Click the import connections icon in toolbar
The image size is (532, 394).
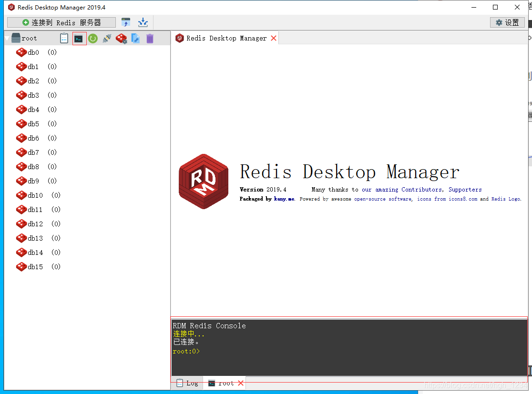click(x=126, y=23)
